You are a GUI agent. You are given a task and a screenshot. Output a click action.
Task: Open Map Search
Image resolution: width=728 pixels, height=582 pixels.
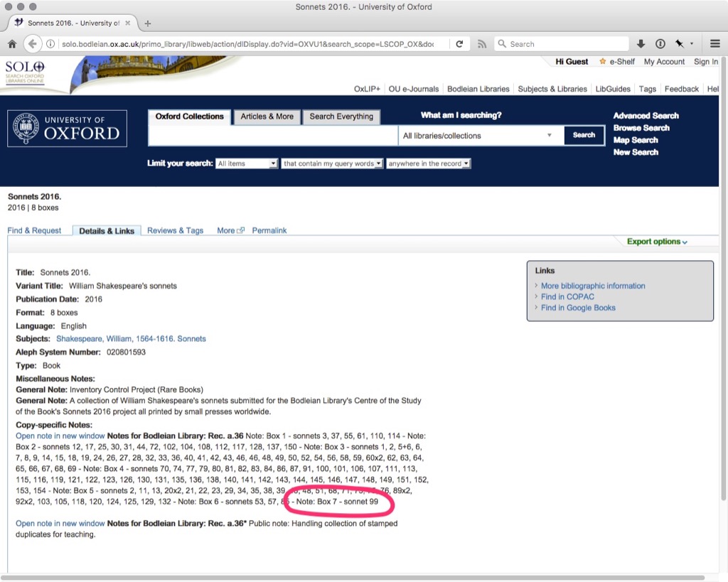pos(636,140)
